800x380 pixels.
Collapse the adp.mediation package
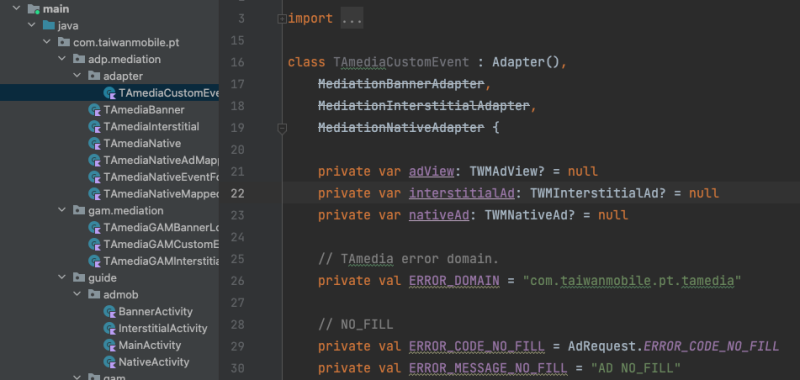(x=62, y=59)
